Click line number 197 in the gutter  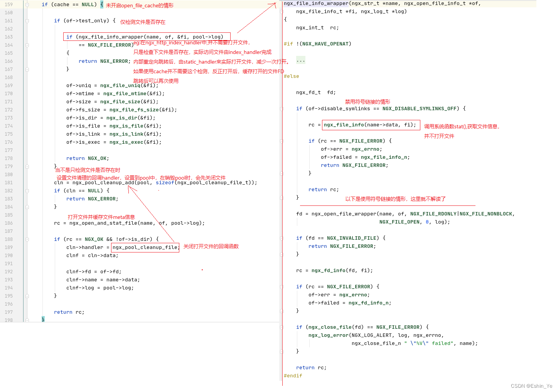(x=8, y=312)
